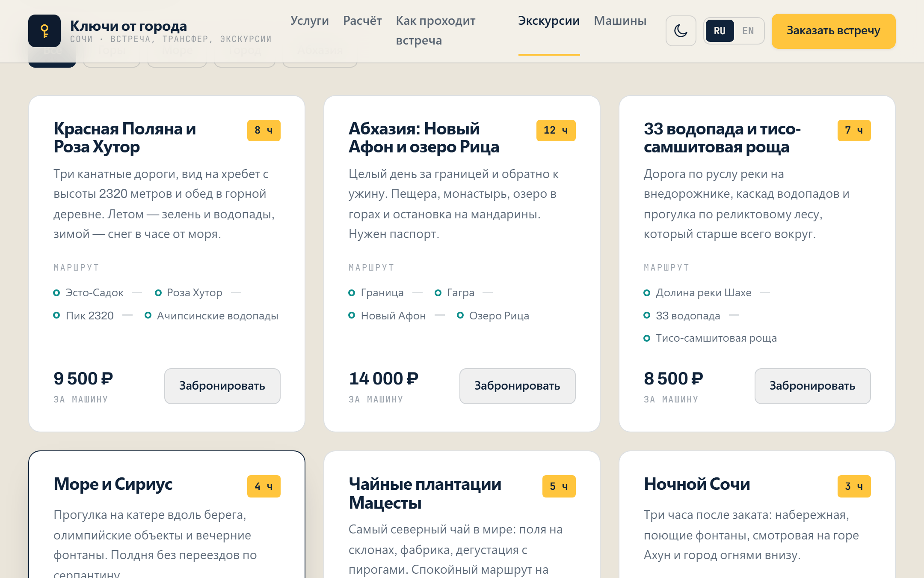Select the Экскурсии nav item
Viewport: 924px width, 578px height.
click(x=549, y=21)
